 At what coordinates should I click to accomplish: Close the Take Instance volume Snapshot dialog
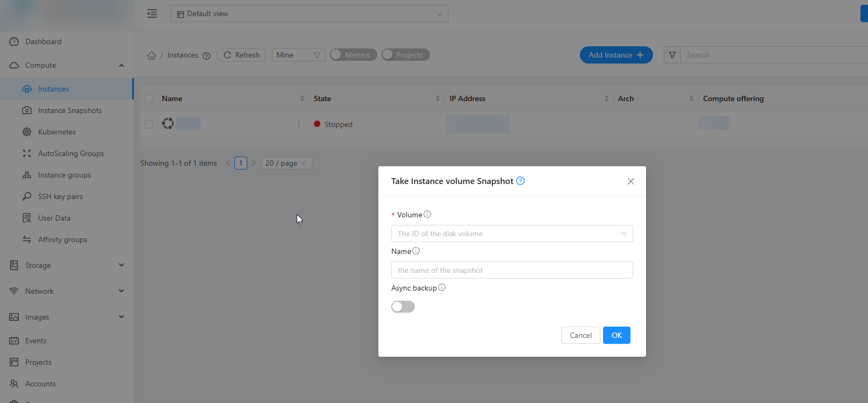(x=631, y=181)
